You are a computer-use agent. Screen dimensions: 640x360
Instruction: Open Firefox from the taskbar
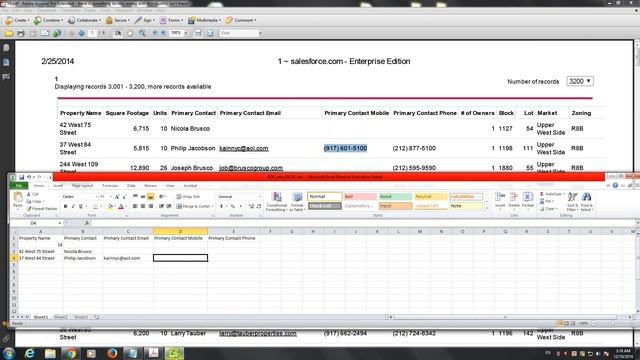tap(112, 353)
